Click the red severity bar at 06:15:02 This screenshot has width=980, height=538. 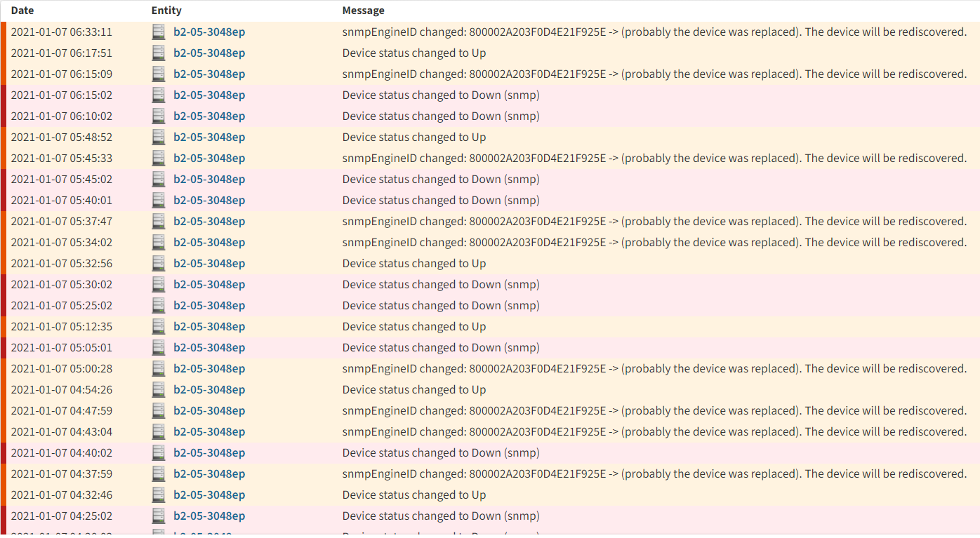[x=4, y=95]
